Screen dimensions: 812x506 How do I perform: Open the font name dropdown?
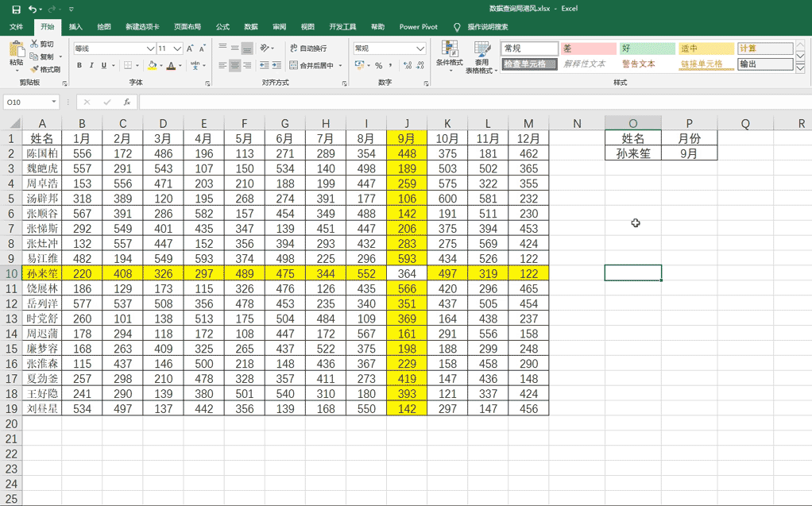point(150,48)
